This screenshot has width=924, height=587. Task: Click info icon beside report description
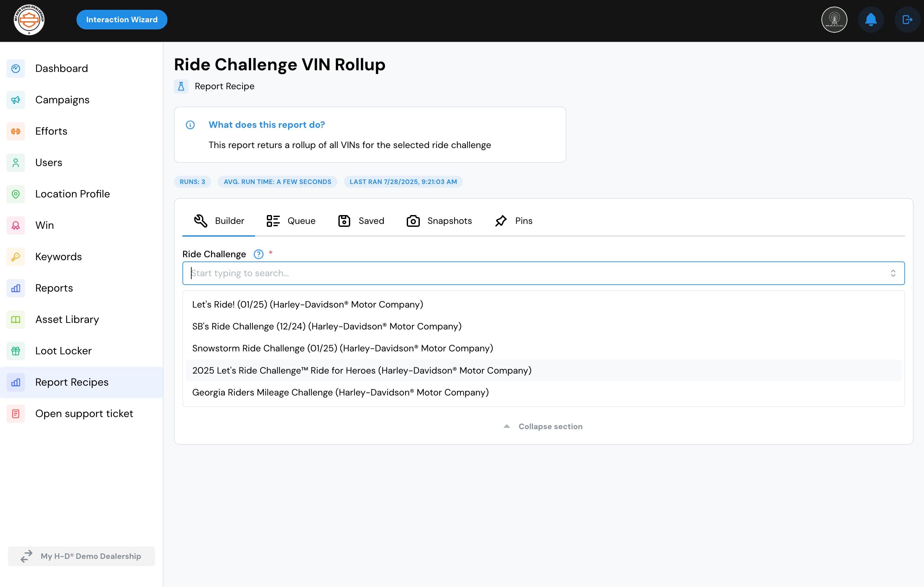(190, 125)
